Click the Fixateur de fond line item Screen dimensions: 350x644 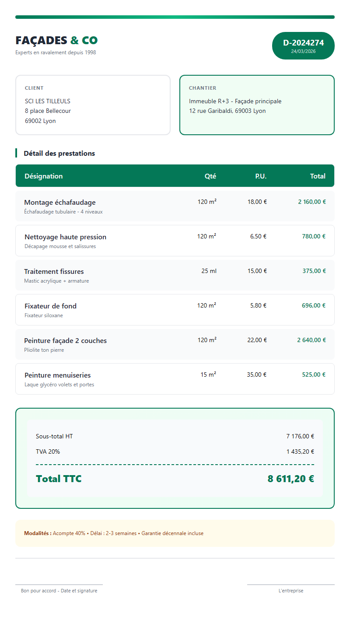click(x=51, y=306)
